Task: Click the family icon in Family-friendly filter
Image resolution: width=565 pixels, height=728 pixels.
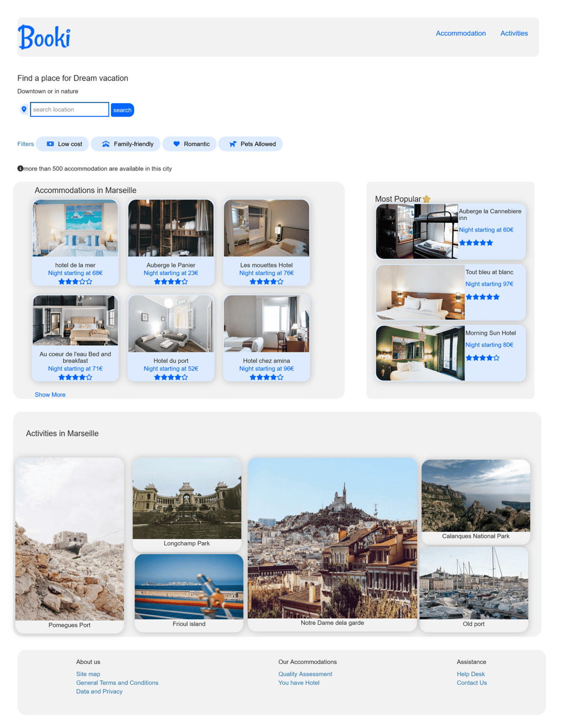Action: [x=106, y=144]
